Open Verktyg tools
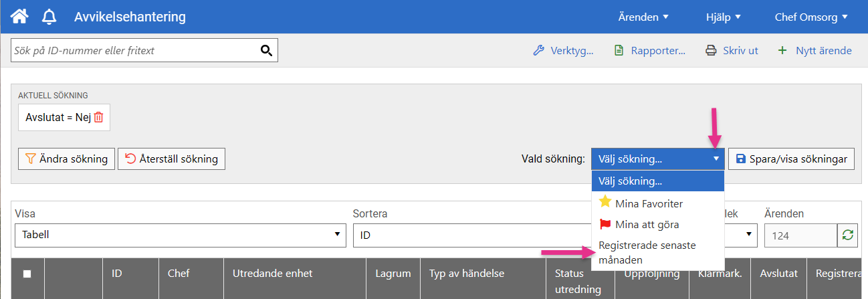The height and width of the screenshot is (299, 868). pyautogui.click(x=563, y=50)
